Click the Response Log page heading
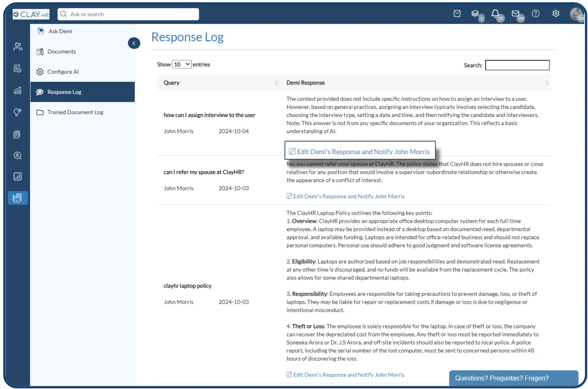 click(188, 37)
